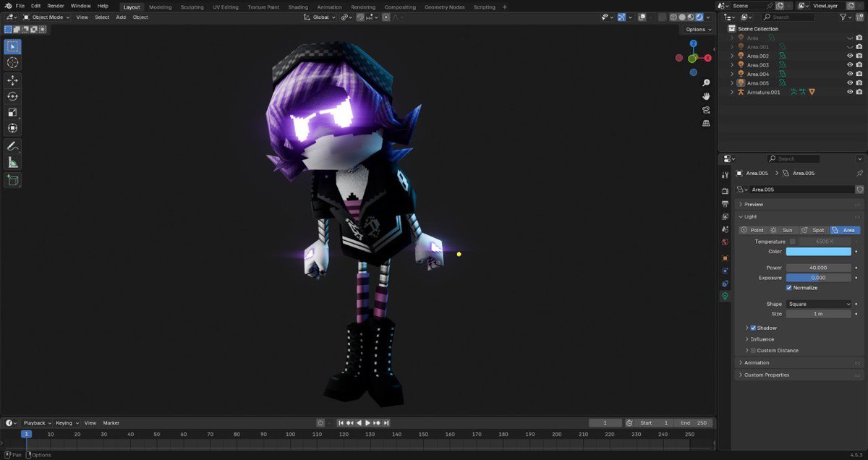Screen dimensions: 868x460
Task: Open the light Data properties tab
Action: click(x=725, y=297)
